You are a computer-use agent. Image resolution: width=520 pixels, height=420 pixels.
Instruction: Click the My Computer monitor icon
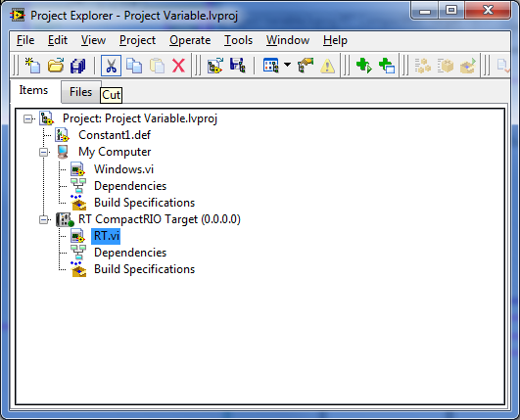(63, 152)
